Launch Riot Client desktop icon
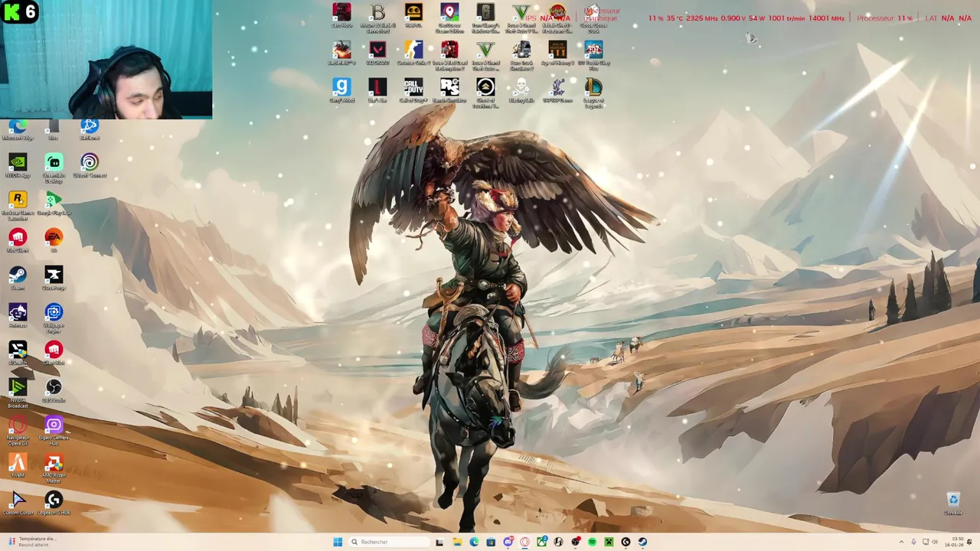Viewport: 980px width, 551px height. pyautogui.click(x=18, y=240)
